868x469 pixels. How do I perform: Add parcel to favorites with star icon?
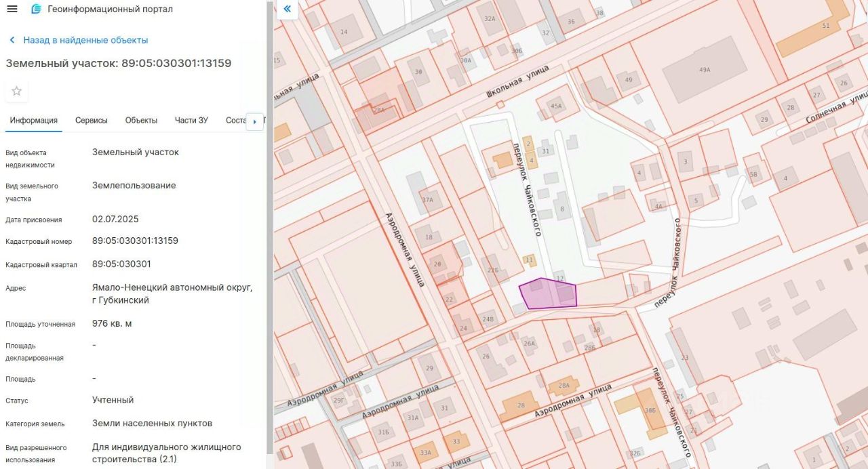17,91
